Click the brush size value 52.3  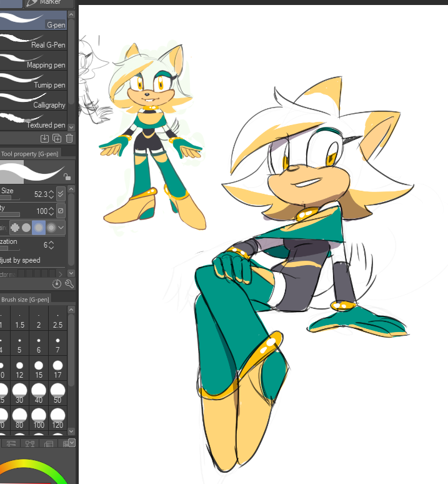[41, 194]
